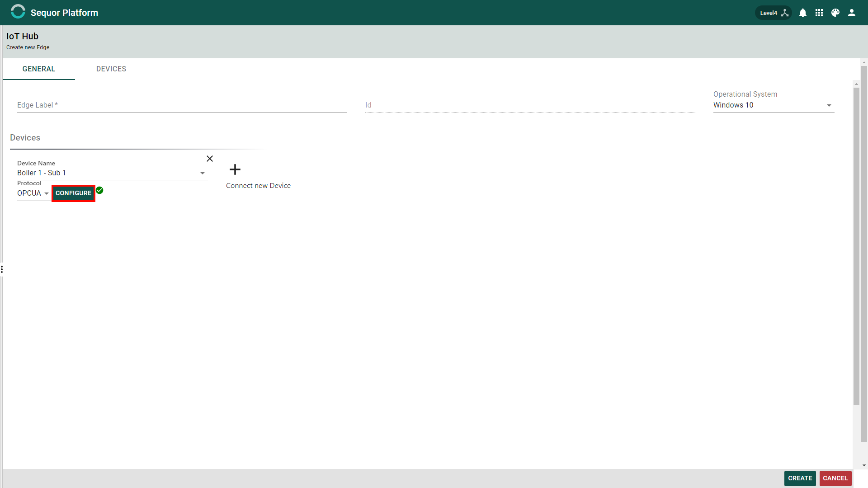The height and width of the screenshot is (488, 868).
Task: Switch to the DEVICES tab
Action: [x=111, y=69]
